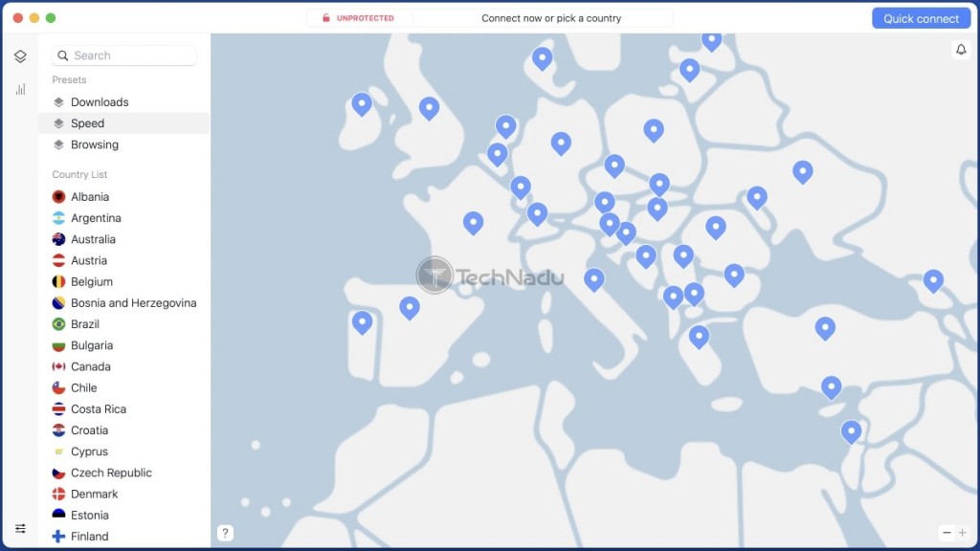Open the help question mark button
The height and width of the screenshot is (551, 980).
[x=225, y=533]
